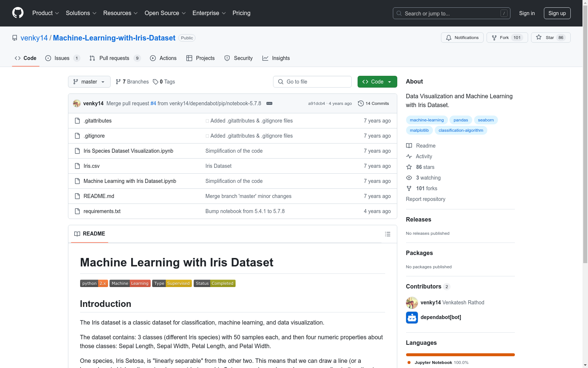Click the Activity pulse icon in About
This screenshot has height=368, width=588.
[409, 156]
